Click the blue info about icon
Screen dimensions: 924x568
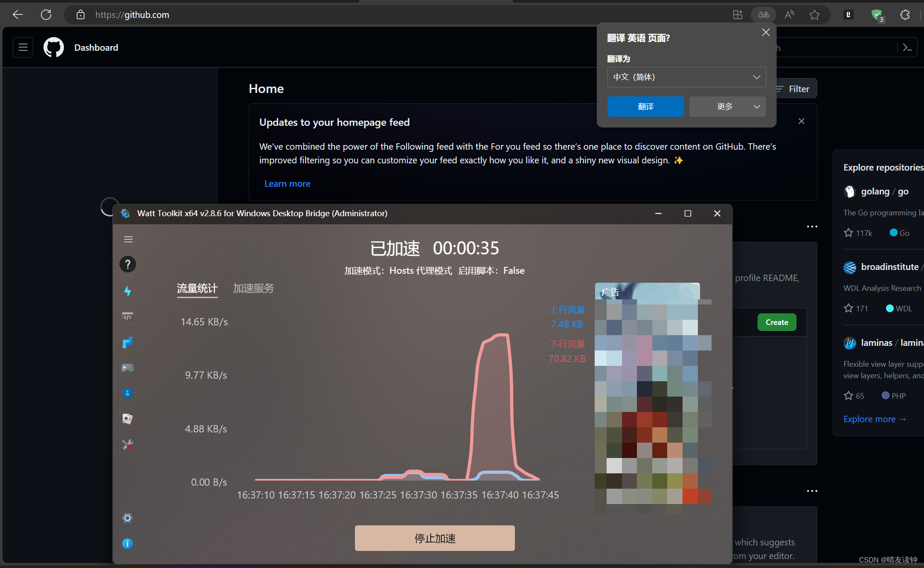pyautogui.click(x=128, y=544)
